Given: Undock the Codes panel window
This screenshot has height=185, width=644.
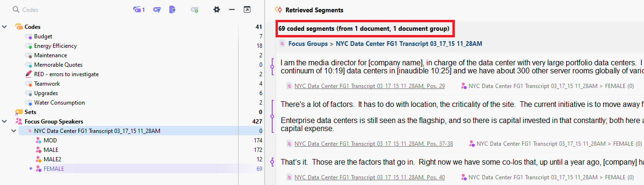Looking at the screenshot, I should click(x=247, y=9).
